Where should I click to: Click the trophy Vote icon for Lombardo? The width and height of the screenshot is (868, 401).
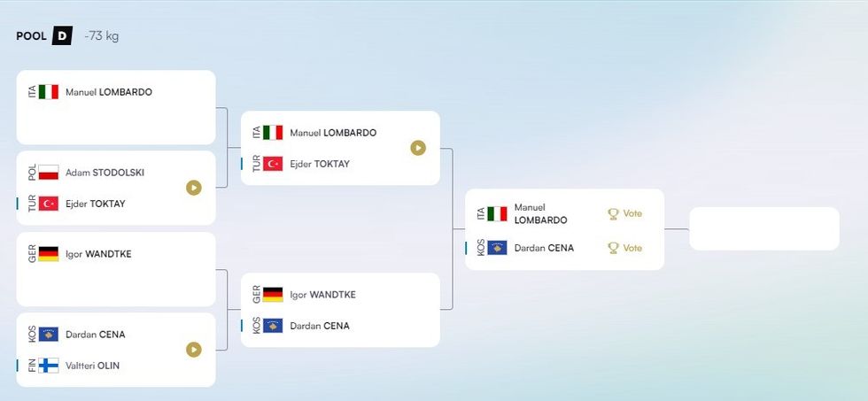pyautogui.click(x=613, y=214)
